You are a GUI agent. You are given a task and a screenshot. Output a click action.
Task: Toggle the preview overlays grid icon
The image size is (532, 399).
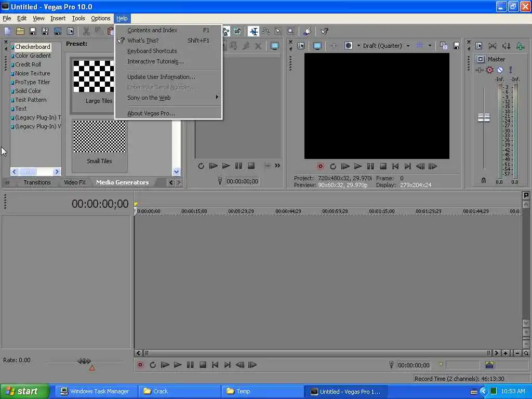click(420, 46)
